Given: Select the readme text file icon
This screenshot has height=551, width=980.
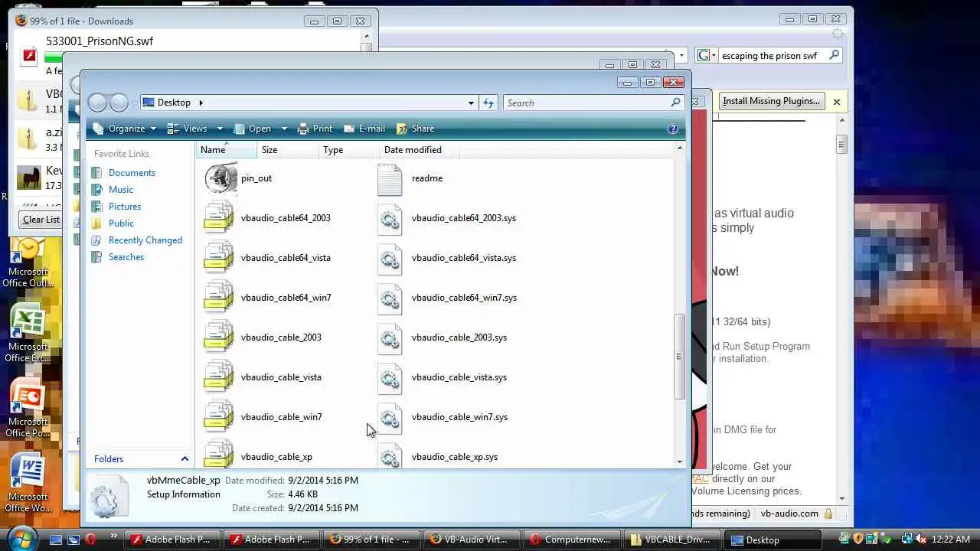Looking at the screenshot, I should click(x=390, y=179).
